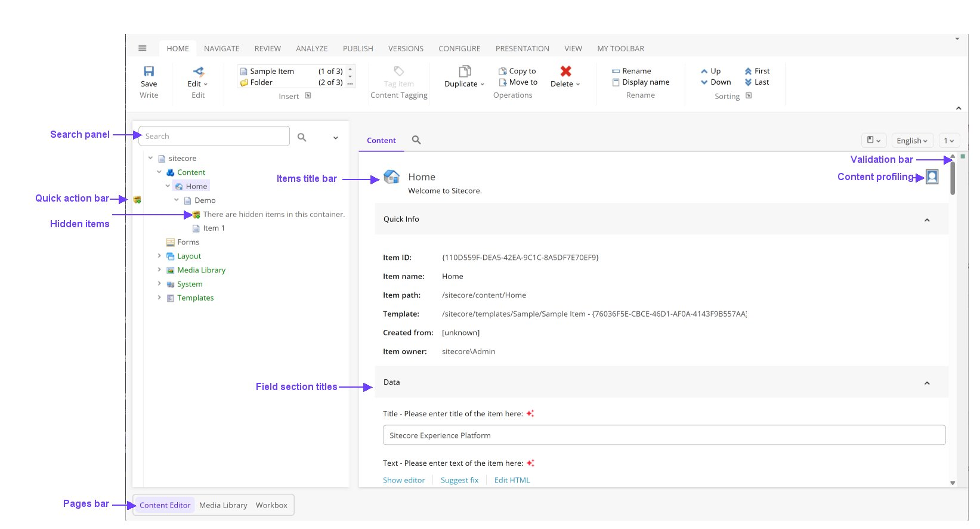980x529 pixels.
Task: Select Content Editor in pages bar
Action: (165, 505)
